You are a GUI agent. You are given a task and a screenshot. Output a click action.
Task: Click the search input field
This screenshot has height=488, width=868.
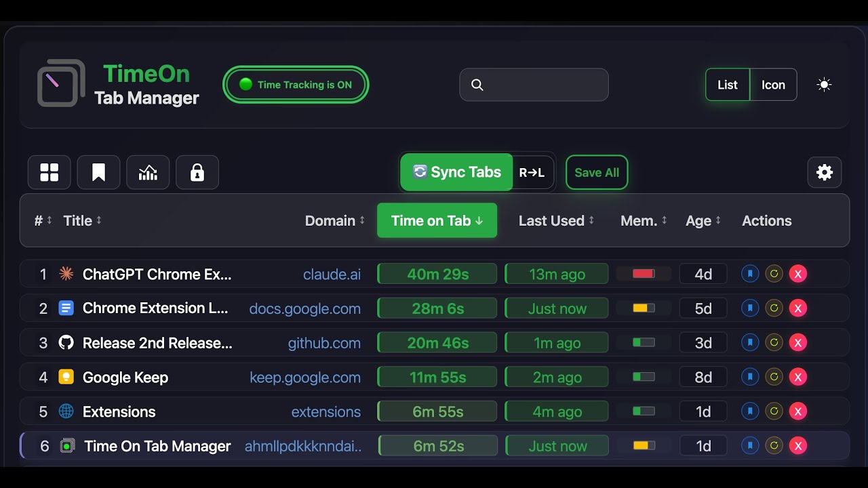click(534, 85)
